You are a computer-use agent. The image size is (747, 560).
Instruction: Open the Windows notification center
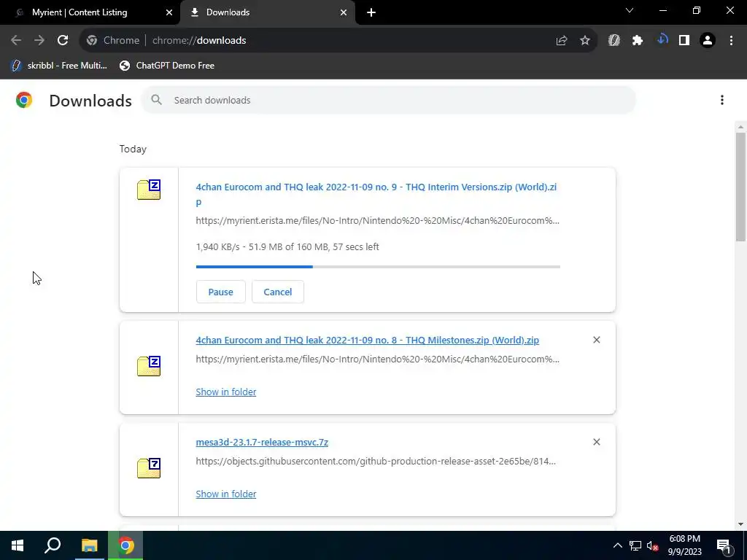point(724,545)
